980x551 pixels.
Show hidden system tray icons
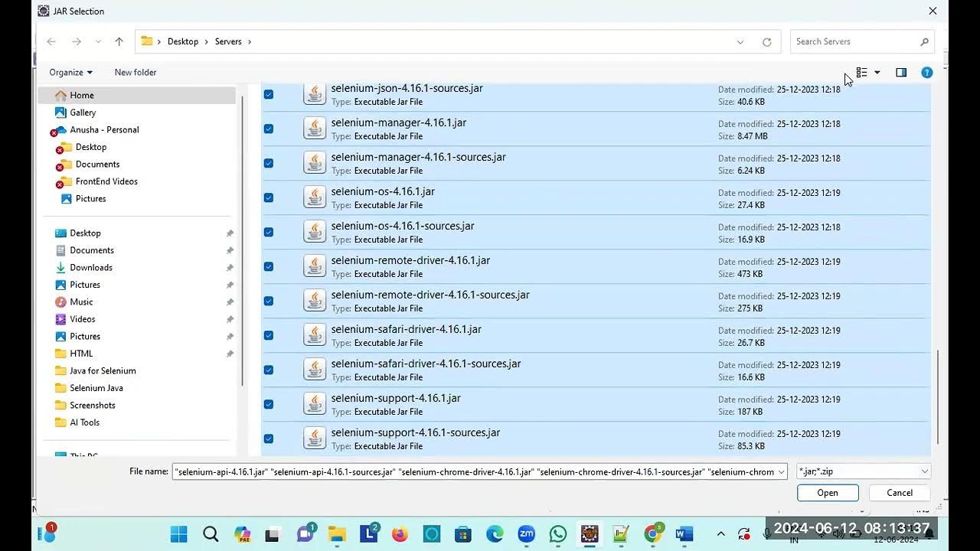pos(720,534)
